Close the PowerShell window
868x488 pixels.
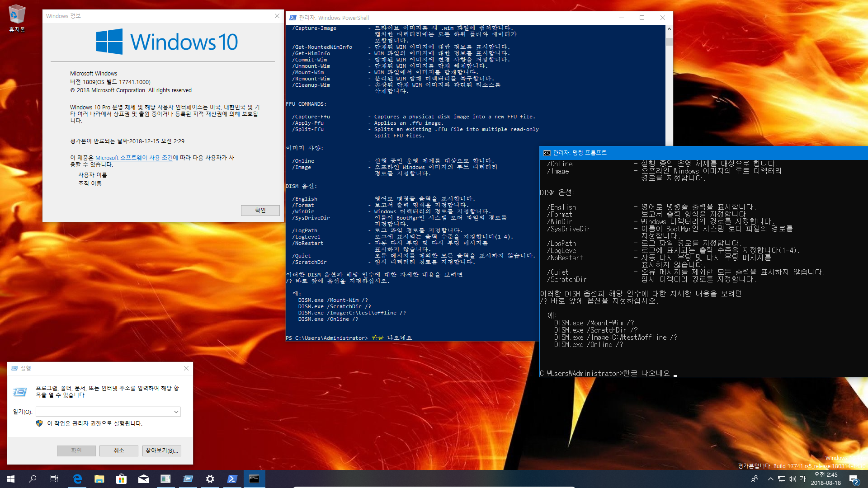coord(663,18)
